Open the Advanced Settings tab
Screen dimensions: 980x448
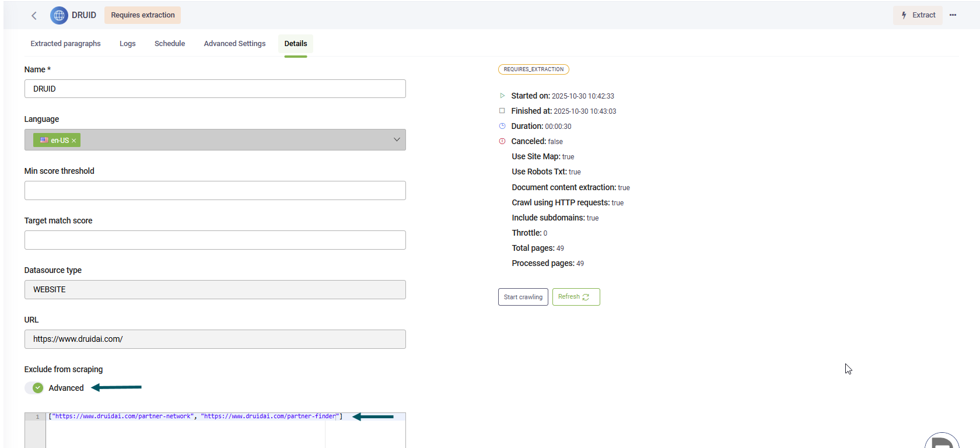(235, 44)
